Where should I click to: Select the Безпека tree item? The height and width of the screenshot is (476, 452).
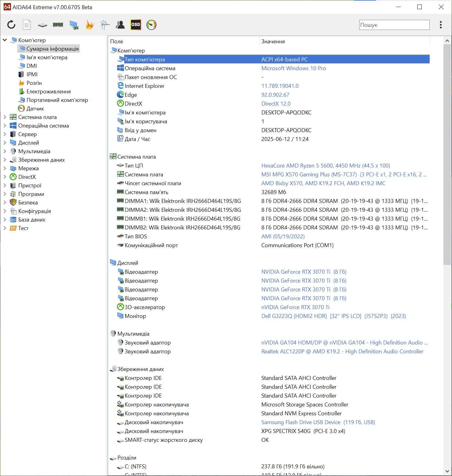coord(28,202)
